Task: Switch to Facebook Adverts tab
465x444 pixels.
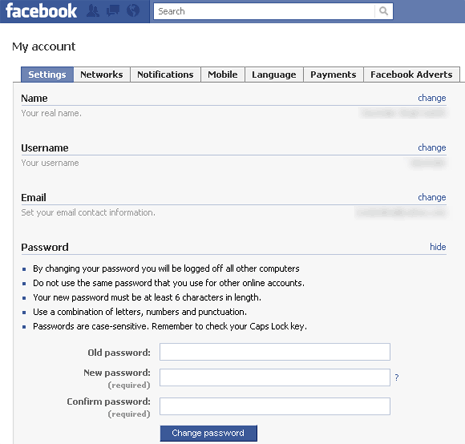Action: tap(411, 74)
